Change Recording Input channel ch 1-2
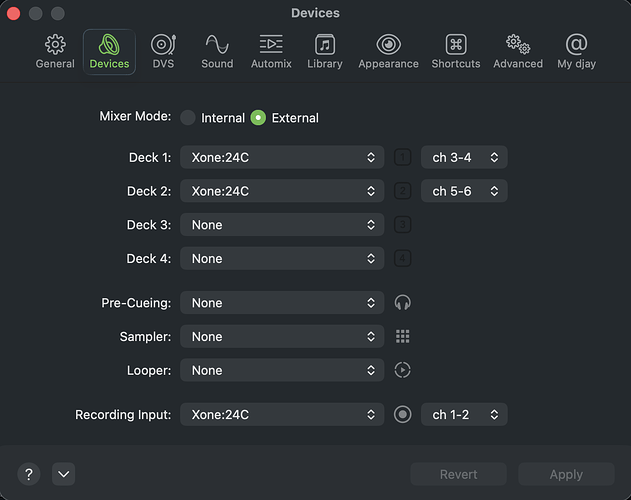The width and height of the screenshot is (631, 500). pyautogui.click(x=464, y=415)
